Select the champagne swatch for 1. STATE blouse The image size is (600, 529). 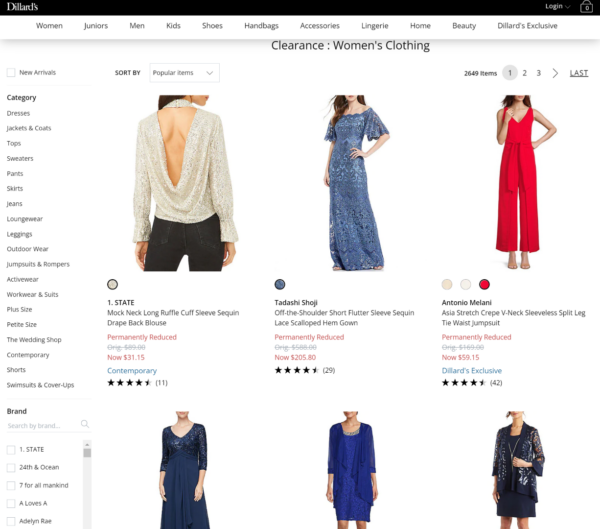(112, 284)
